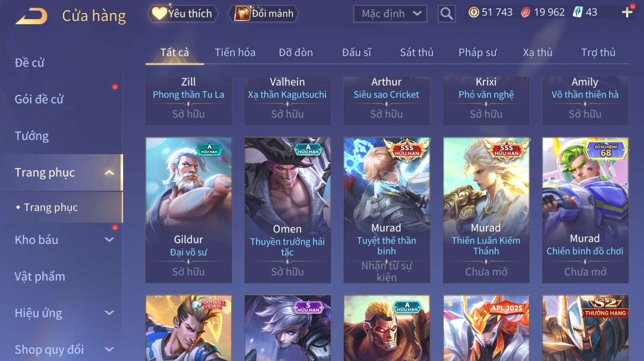Screen dimensions: 644x361
Task: Open Gói đề cử in sidebar
Action: point(39,99)
